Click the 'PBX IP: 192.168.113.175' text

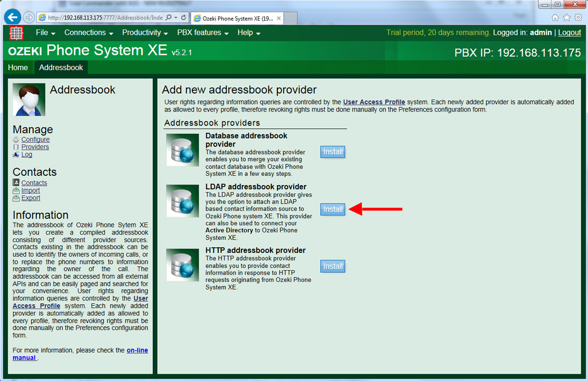(x=517, y=53)
